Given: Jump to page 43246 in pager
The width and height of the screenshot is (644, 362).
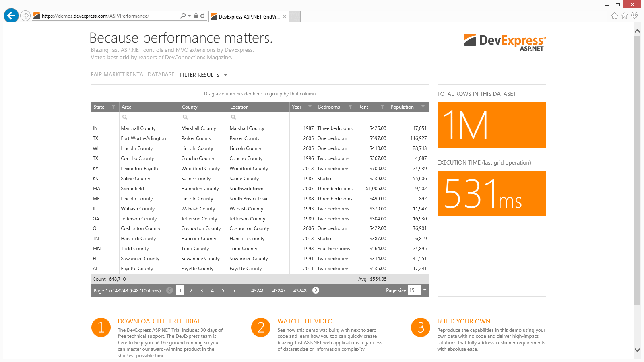Looking at the screenshot, I should click(x=258, y=290).
